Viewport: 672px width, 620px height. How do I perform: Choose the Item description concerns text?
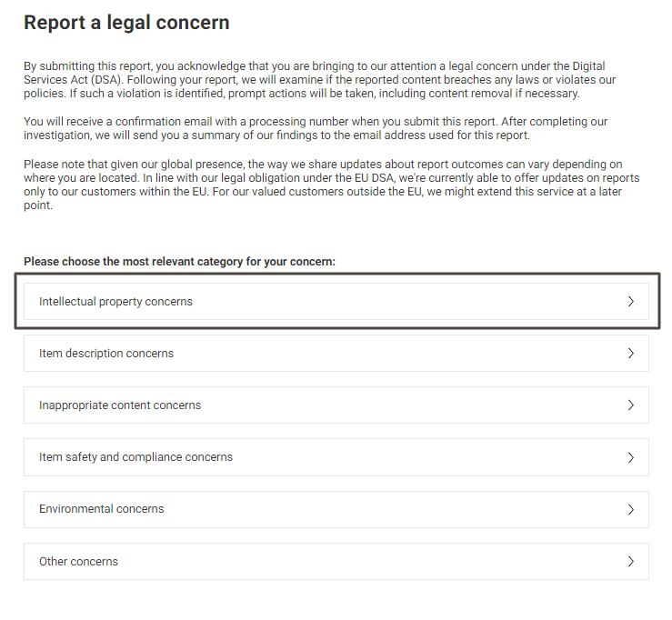106,354
